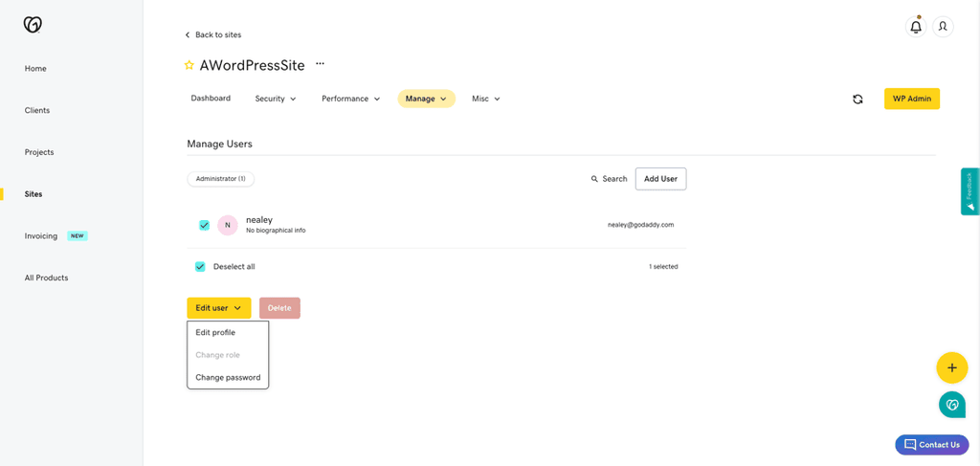
Task: Switch to the Dashboard tab
Action: (211, 99)
